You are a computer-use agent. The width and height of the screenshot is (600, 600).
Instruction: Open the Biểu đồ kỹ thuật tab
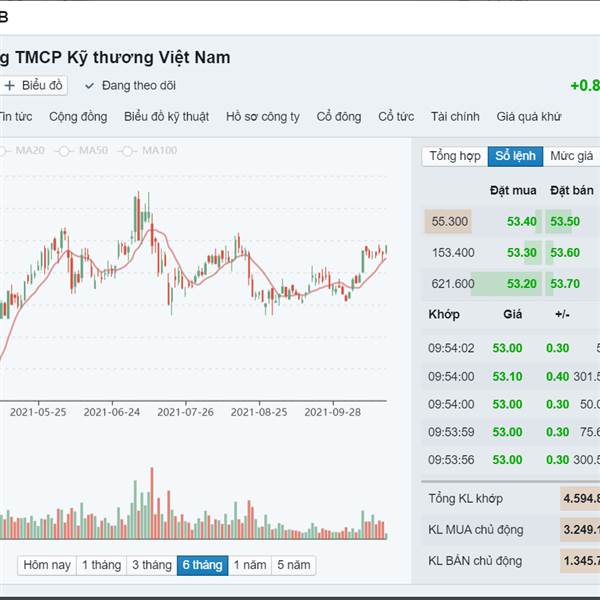pyautogui.click(x=166, y=116)
